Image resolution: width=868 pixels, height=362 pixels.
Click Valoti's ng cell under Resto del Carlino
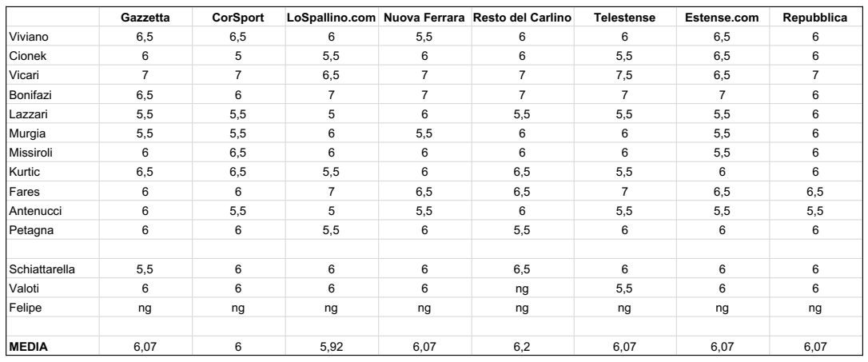click(521, 289)
